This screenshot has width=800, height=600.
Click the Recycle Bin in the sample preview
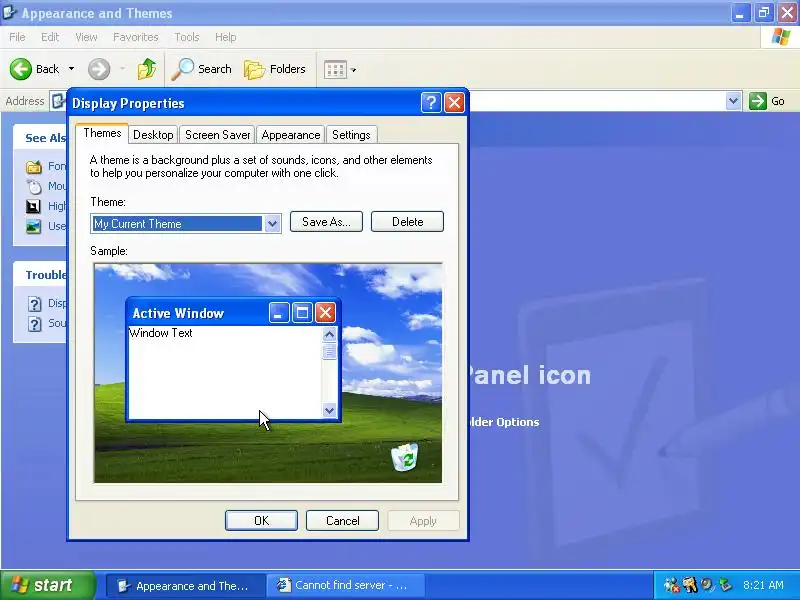(x=405, y=457)
